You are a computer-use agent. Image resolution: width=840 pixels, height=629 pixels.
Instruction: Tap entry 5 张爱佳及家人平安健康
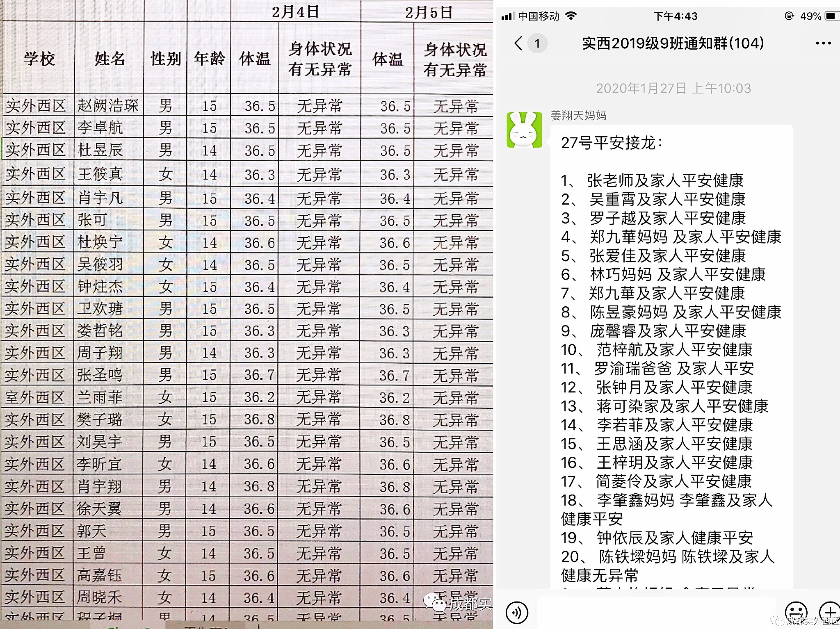tap(653, 256)
